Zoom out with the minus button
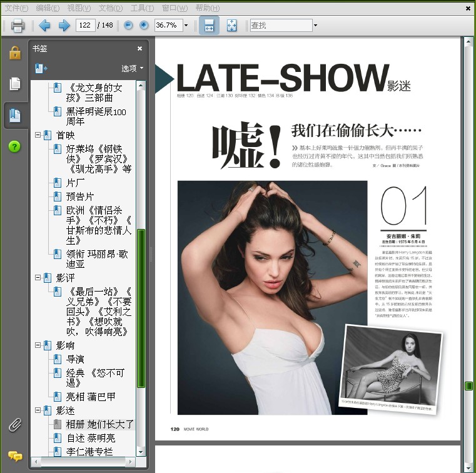Screen dimensions: 476x473 point(128,25)
